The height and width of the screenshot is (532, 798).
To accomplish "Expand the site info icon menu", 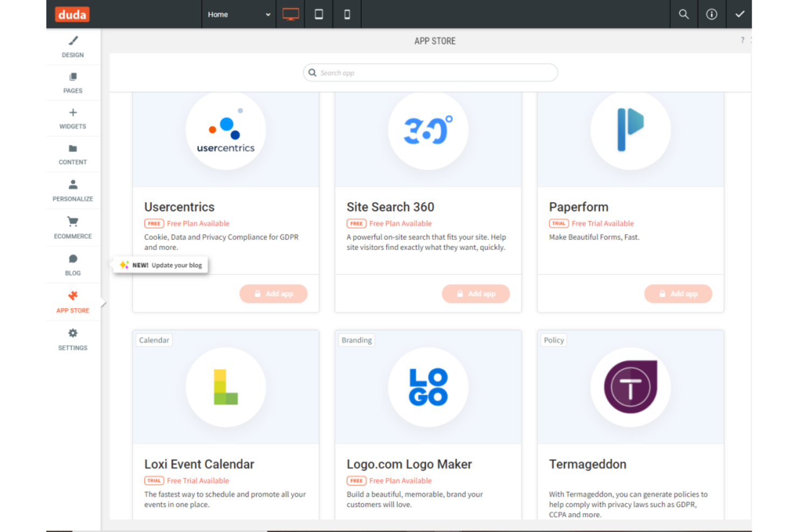I will pos(712,14).
